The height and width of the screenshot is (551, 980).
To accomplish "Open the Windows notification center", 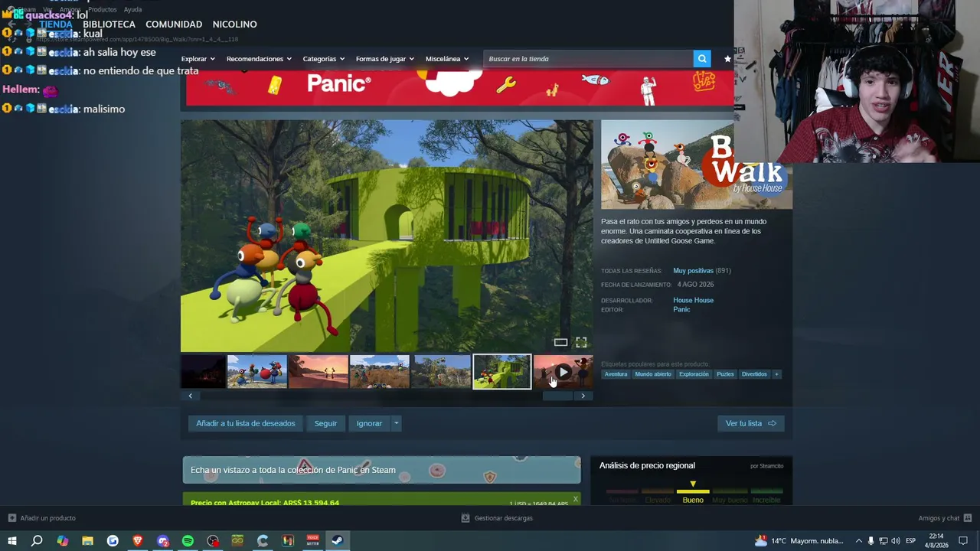I will (x=963, y=541).
